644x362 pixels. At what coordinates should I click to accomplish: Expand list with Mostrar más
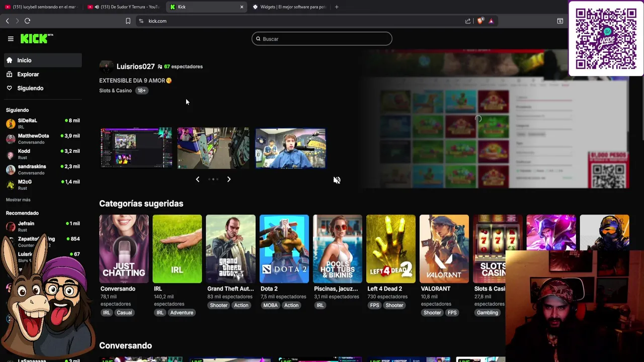(x=18, y=200)
